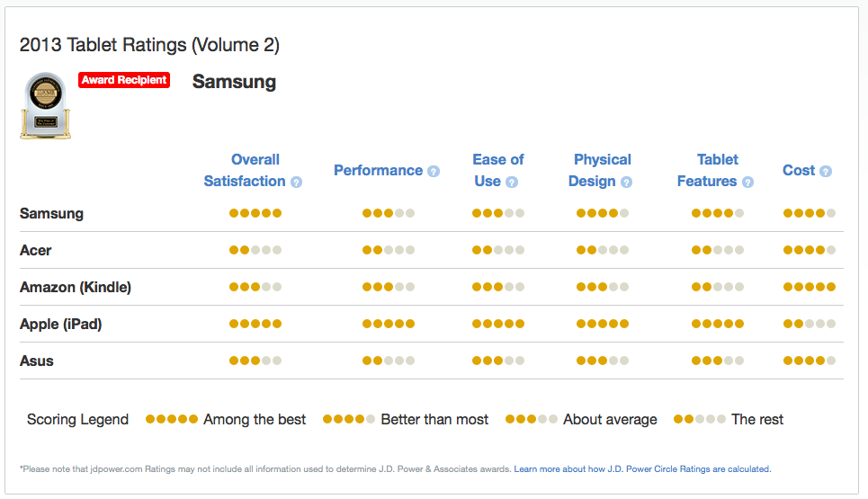Click the help icon next to Performance

[x=434, y=171]
